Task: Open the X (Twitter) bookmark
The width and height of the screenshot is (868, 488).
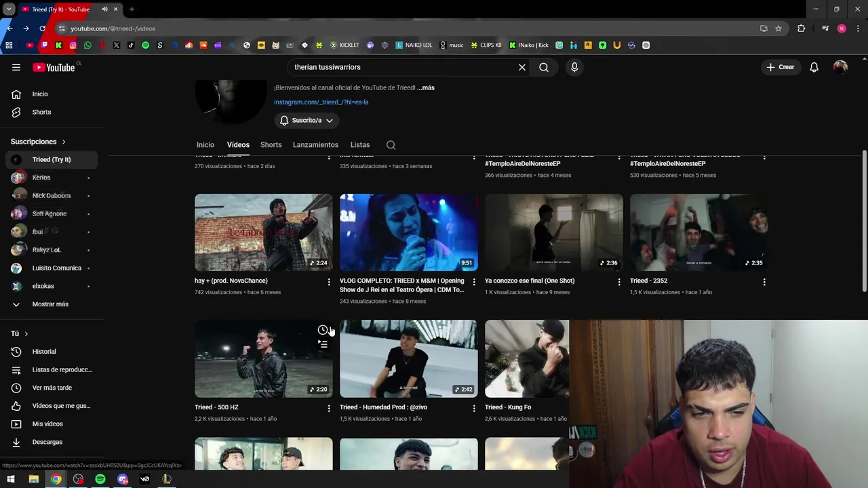Action: tap(117, 45)
